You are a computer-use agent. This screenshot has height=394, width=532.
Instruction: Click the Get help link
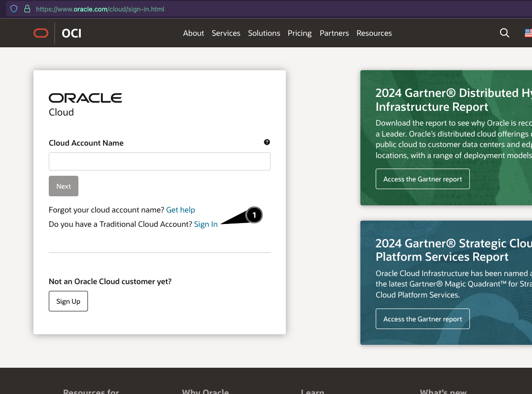(181, 210)
